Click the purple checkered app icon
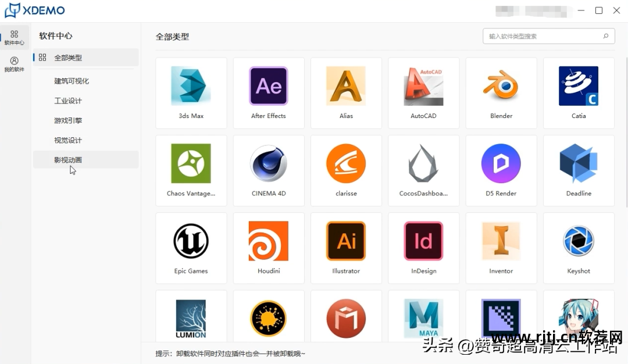Viewport: 628px width, 364px height. [x=501, y=319]
